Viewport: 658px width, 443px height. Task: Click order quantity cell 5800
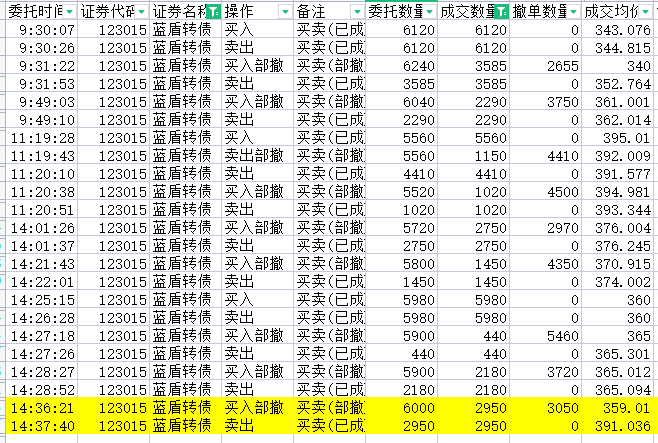(x=402, y=264)
